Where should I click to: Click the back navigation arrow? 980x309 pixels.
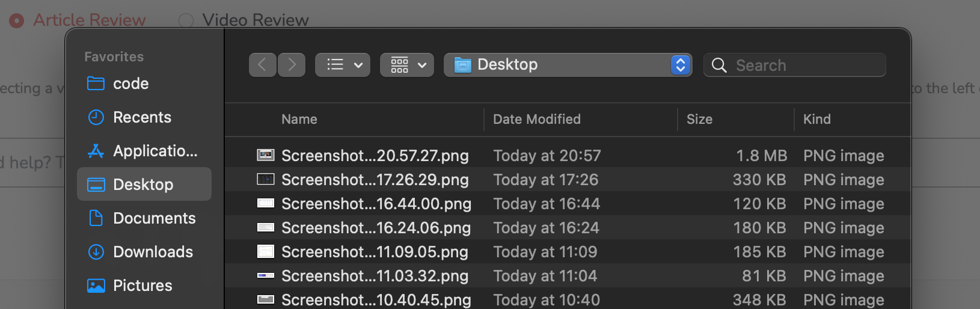tap(262, 65)
